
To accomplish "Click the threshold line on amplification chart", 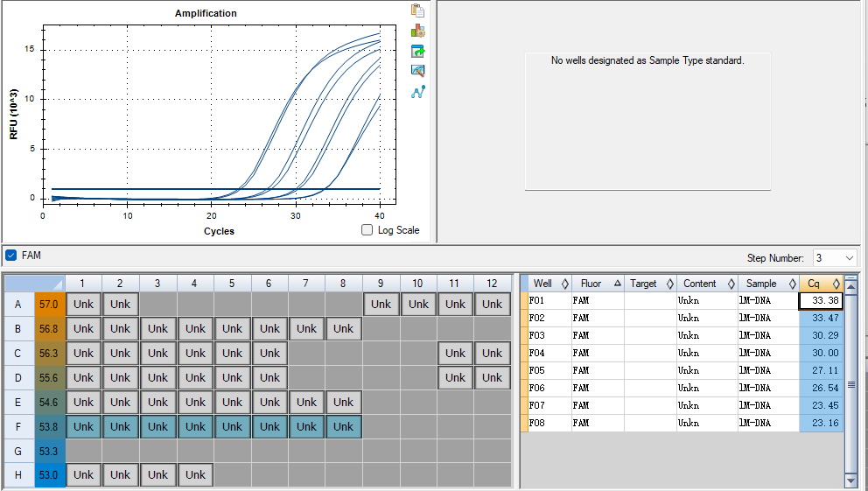I will coord(215,189).
